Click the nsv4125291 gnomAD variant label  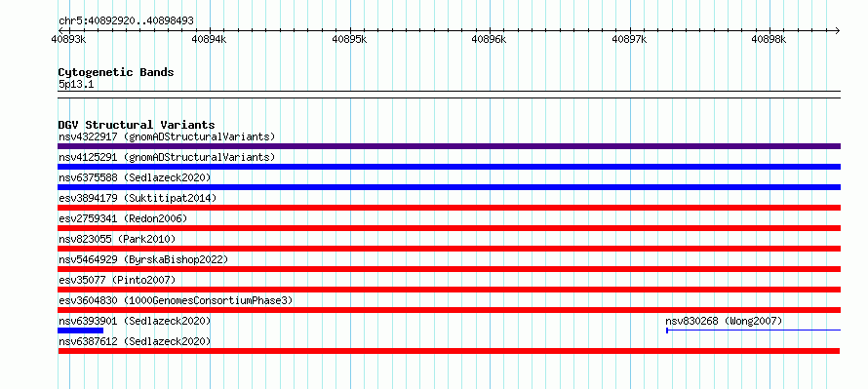167,157
